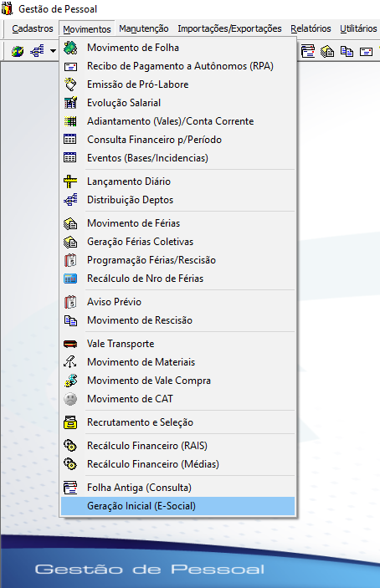Click the Programação Férias/Rescisão icon
The image size is (380, 588).
tap(70, 260)
